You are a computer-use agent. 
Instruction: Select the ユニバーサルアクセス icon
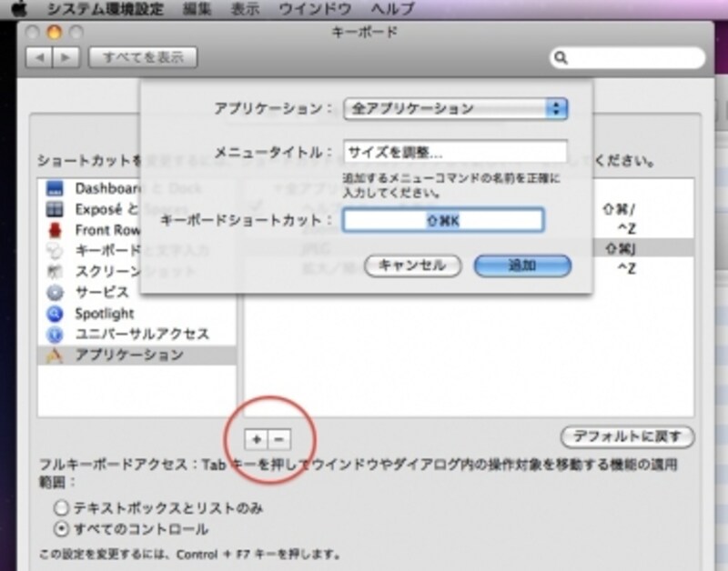point(56,334)
